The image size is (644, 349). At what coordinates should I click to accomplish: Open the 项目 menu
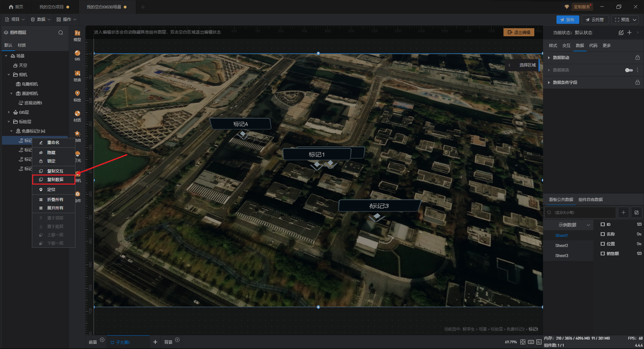pyautogui.click(x=15, y=19)
